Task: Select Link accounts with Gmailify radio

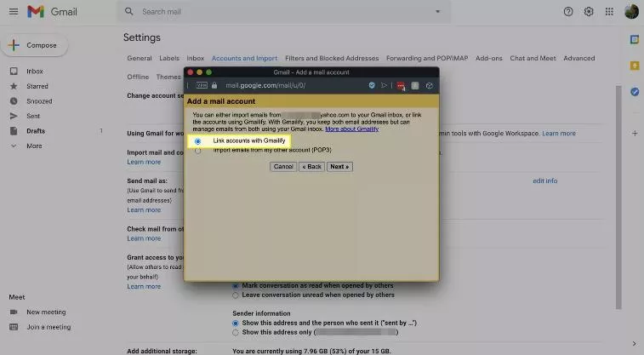Action: tap(198, 141)
